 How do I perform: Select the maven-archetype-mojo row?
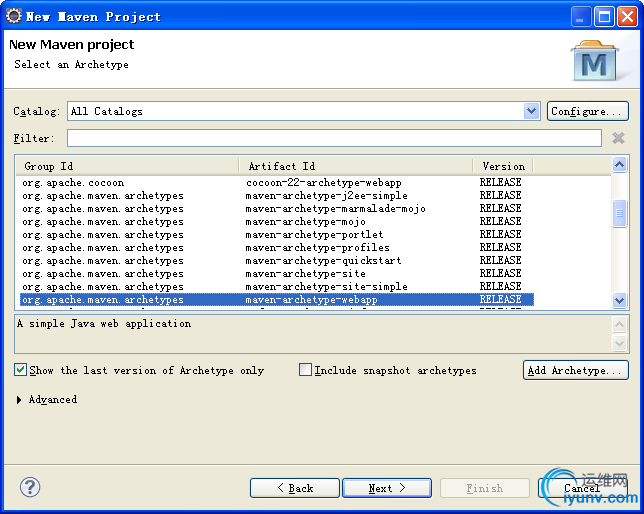coord(277,222)
